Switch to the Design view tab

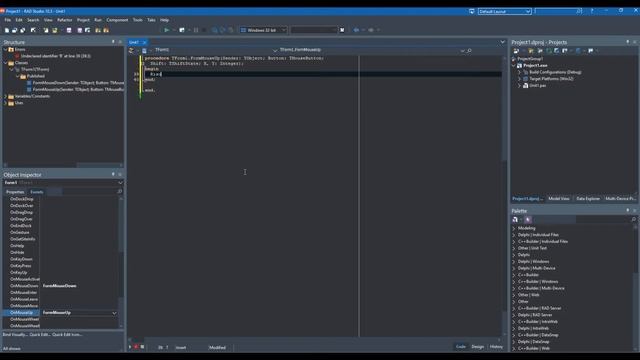478,347
